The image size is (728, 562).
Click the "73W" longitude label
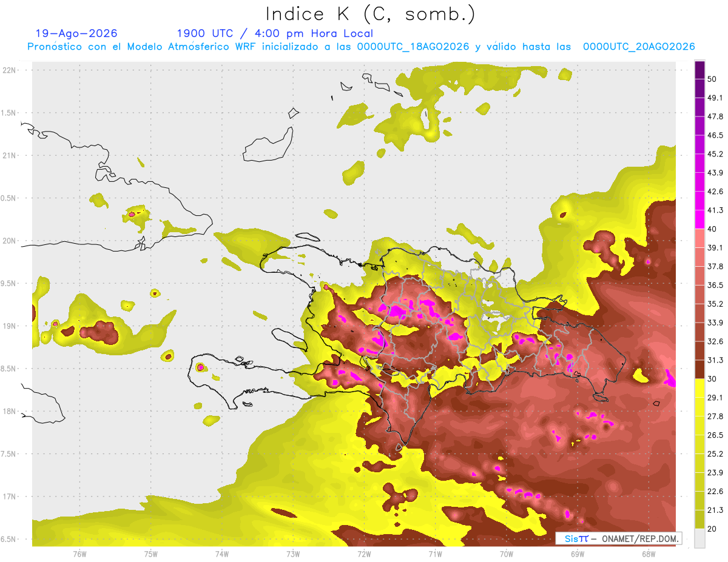(293, 554)
